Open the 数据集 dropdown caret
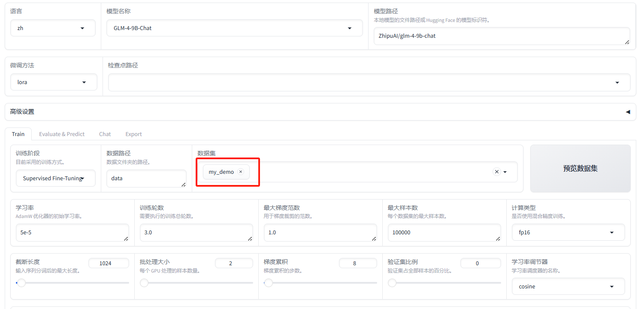This screenshot has width=644, height=309. [505, 172]
